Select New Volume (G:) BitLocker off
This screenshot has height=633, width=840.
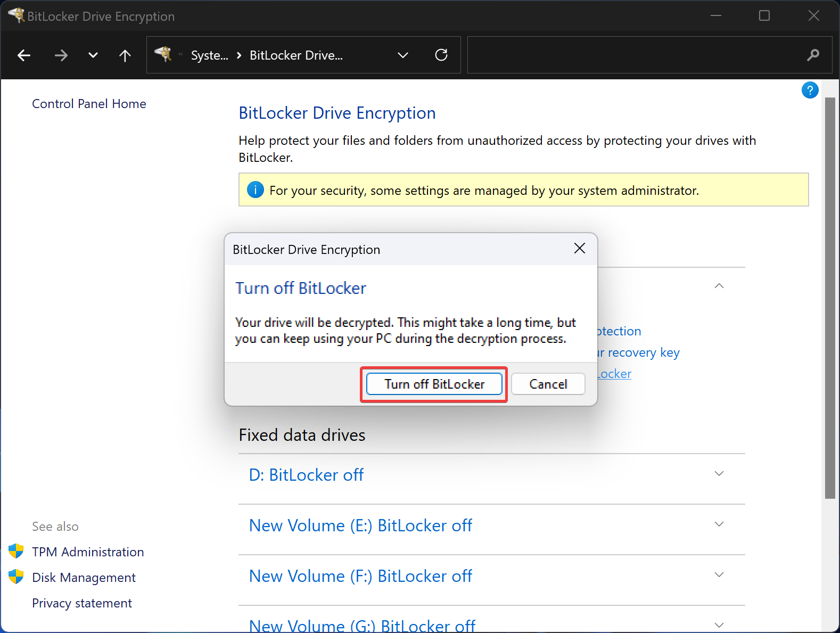[362, 625]
